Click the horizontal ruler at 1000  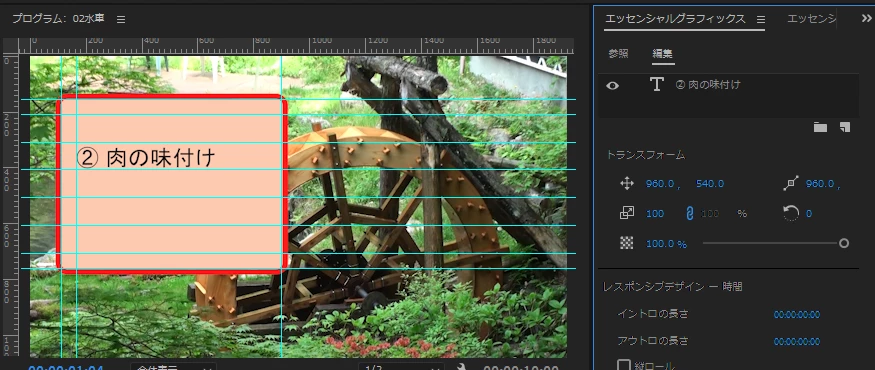[321, 41]
